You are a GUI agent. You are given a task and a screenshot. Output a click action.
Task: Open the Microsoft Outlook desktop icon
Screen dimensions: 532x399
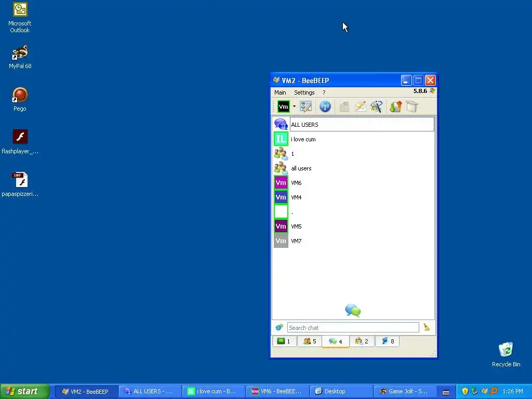tap(20, 18)
